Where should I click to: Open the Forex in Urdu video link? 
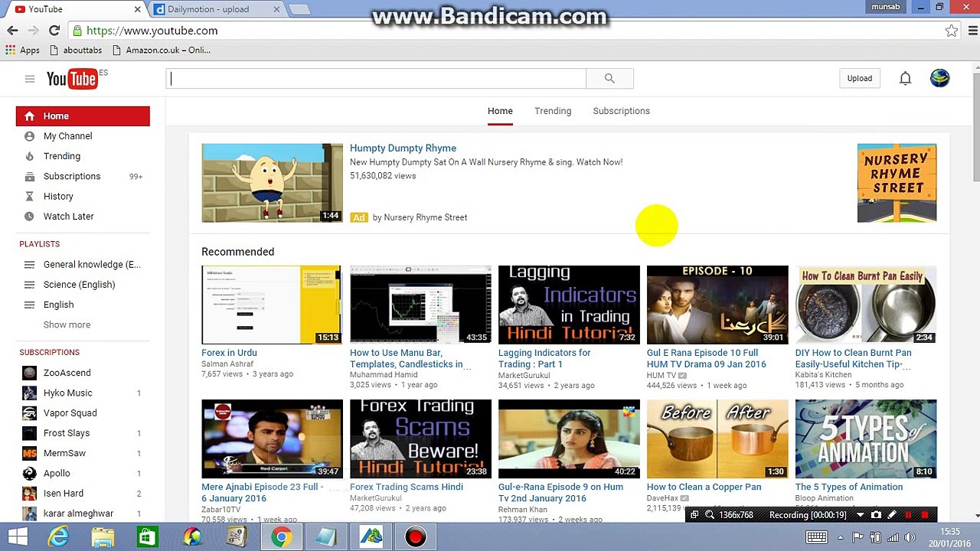[x=229, y=353]
